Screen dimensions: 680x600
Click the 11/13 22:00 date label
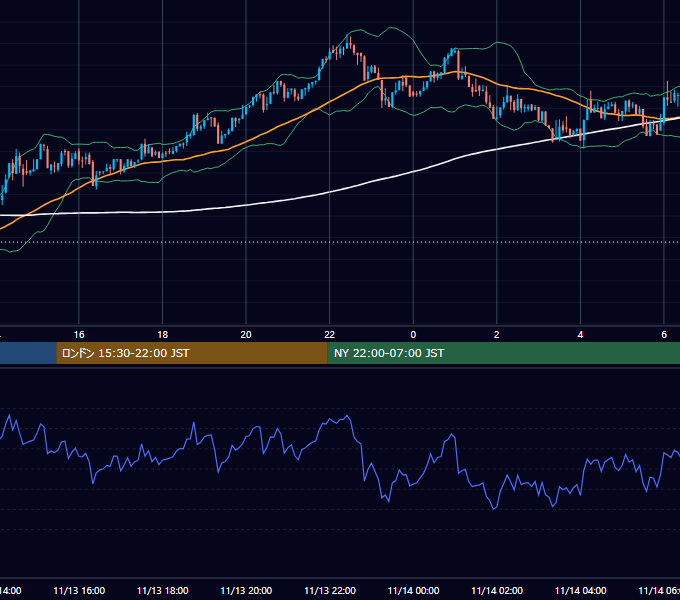point(330,590)
